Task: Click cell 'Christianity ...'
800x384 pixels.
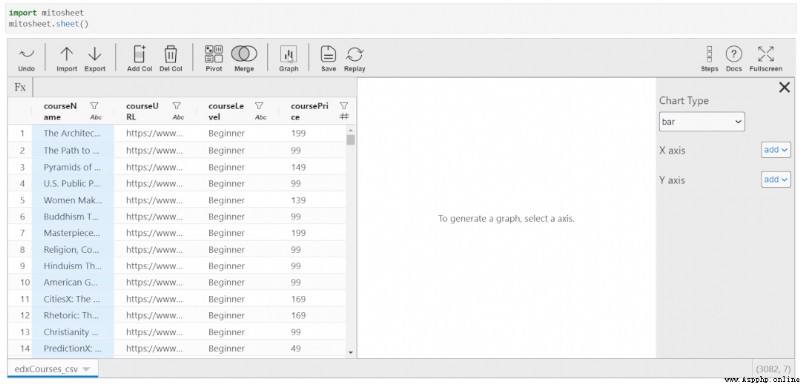Action: 73,331
